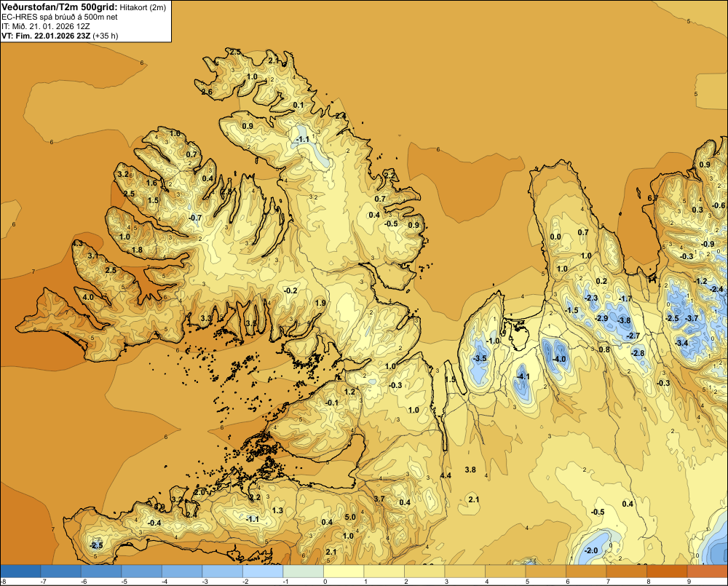Click the '-3.8' temperature value
The height and width of the screenshot is (586, 728).
(624, 320)
